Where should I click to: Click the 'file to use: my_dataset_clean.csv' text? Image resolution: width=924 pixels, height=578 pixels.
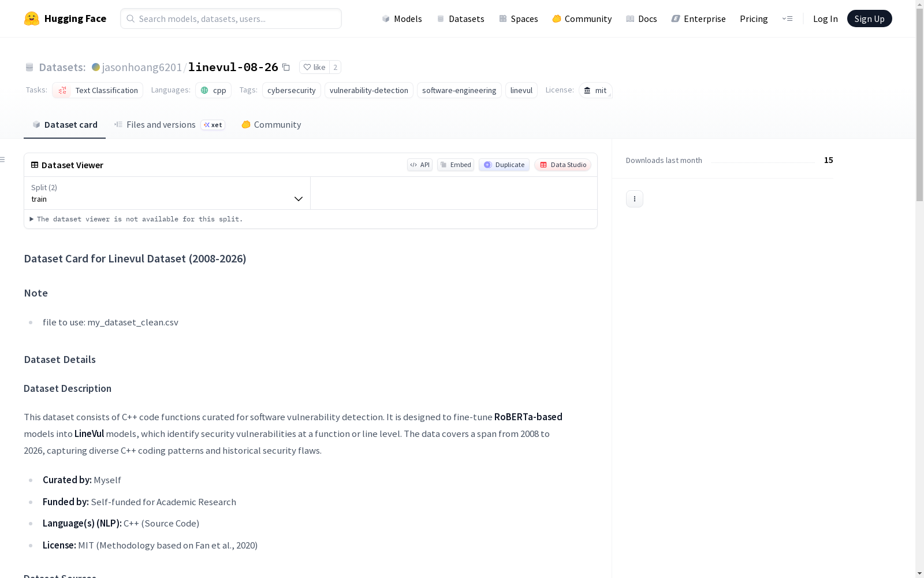110,323
